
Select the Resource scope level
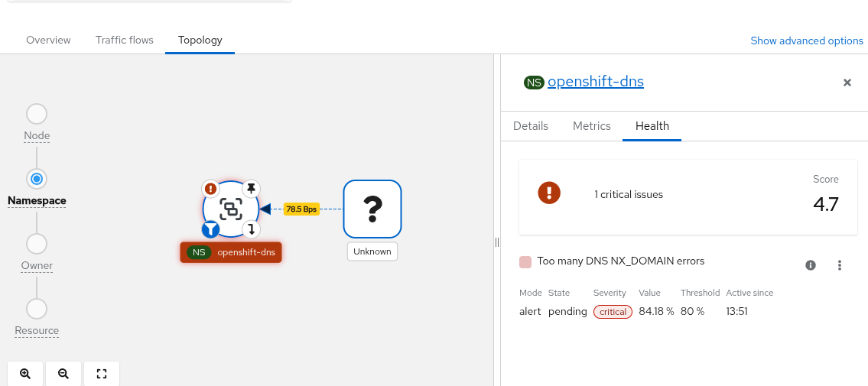(x=37, y=309)
